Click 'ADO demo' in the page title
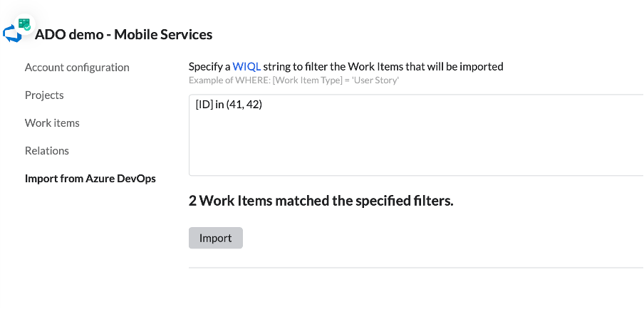 click(x=66, y=34)
